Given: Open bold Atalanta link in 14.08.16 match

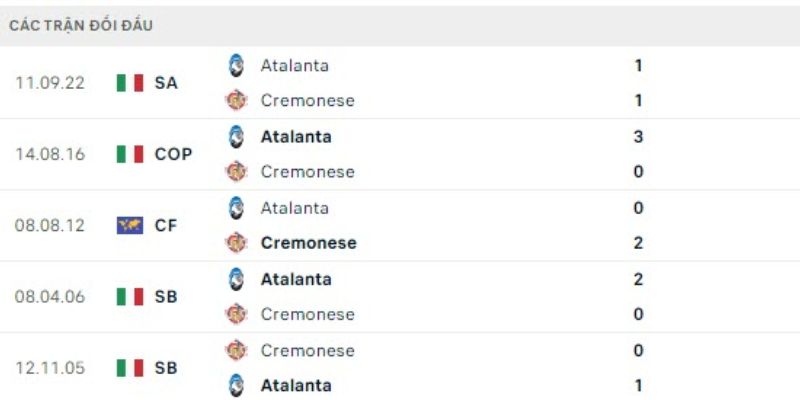Looking at the screenshot, I should point(296,137).
